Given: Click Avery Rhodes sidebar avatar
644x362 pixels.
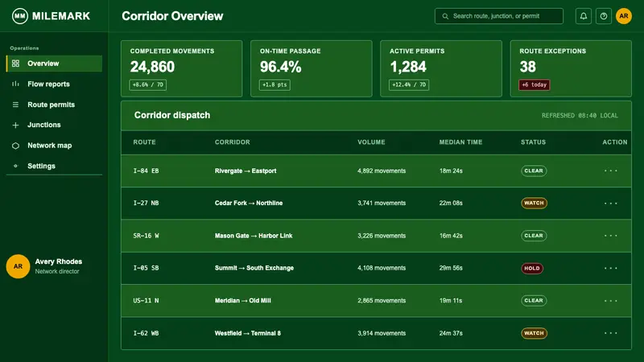Looking at the screenshot, I should tap(18, 266).
